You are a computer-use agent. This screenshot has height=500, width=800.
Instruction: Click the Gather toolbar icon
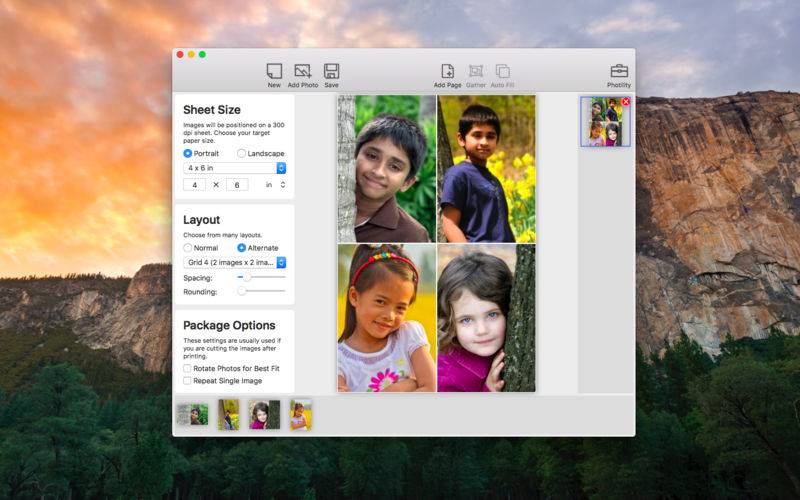click(476, 72)
